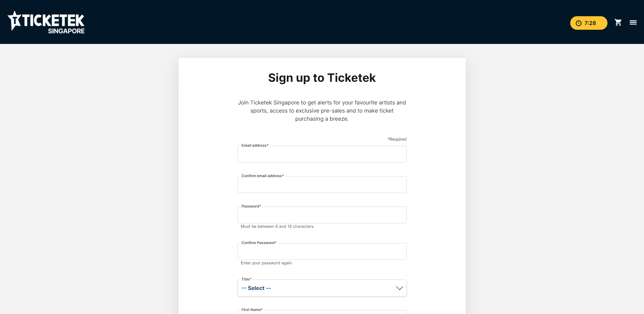Click the cart icon near the timer

point(618,22)
